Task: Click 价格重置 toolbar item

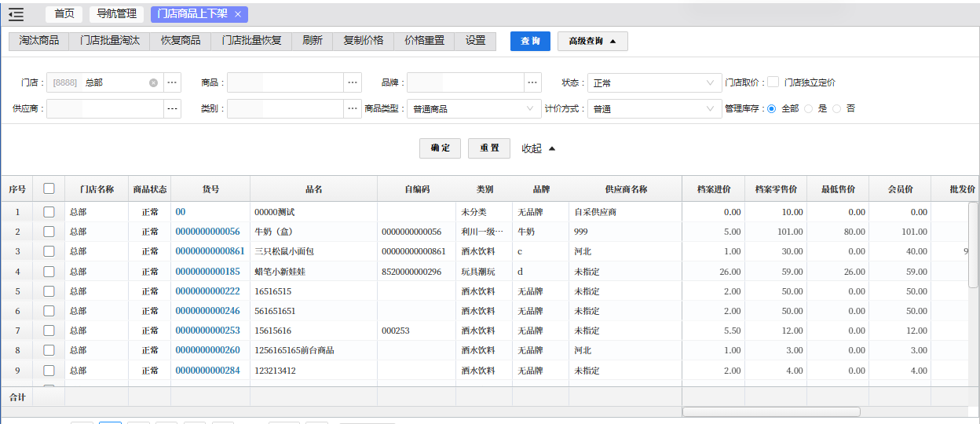Action: click(x=424, y=41)
